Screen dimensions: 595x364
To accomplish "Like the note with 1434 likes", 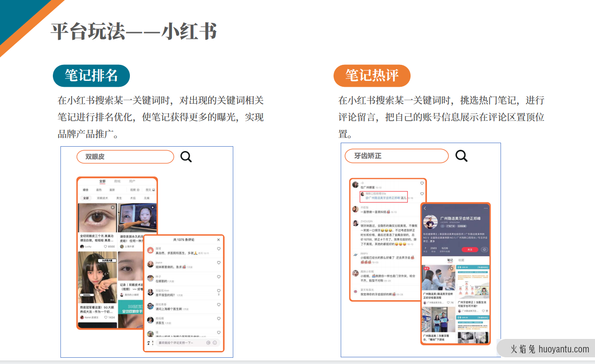I will (x=106, y=317).
